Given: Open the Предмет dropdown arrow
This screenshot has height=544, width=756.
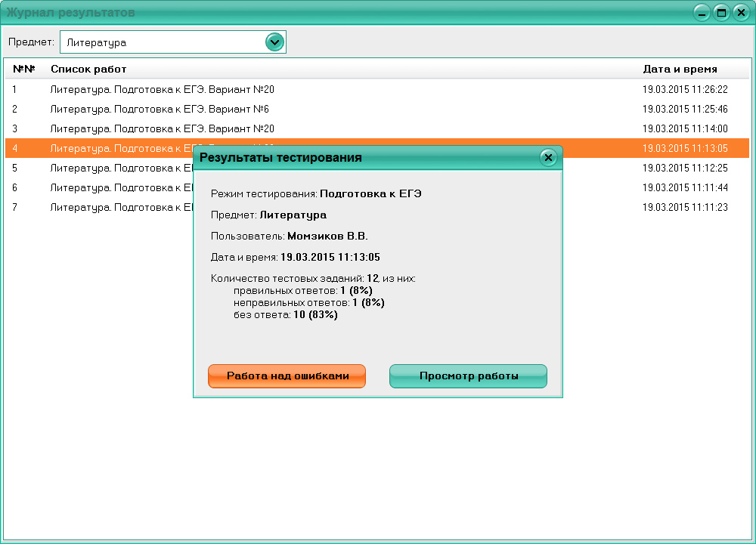Looking at the screenshot, I should [x=274, y=42].
